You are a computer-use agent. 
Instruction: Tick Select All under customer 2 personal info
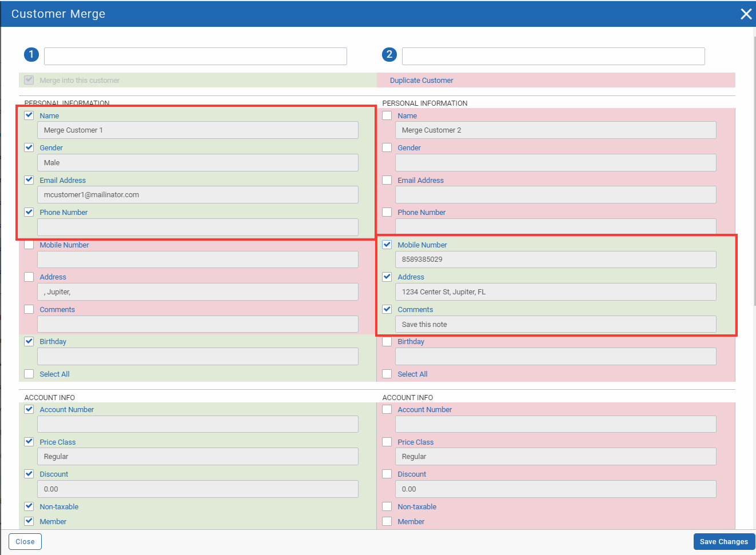click(387, 374)
